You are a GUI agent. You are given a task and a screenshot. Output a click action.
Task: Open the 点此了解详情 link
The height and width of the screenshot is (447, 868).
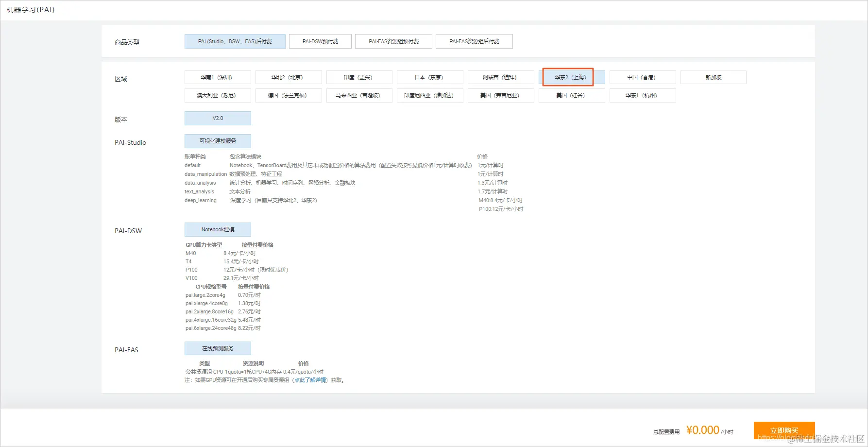[310, 380]
